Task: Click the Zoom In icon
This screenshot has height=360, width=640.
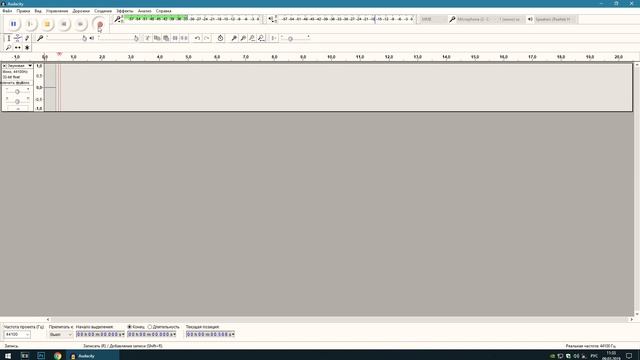Action: [x=234, y=38]
